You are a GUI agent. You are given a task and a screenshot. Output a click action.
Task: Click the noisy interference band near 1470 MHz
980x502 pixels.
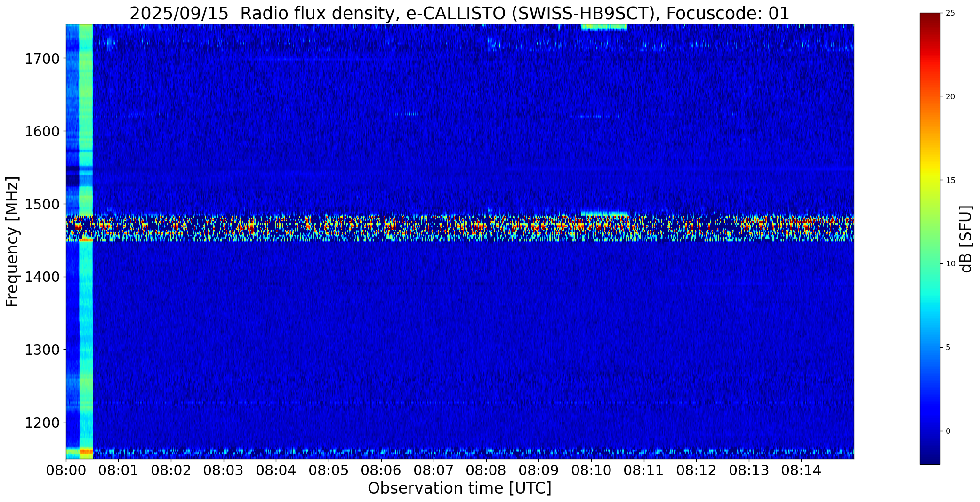pos(460,228)
